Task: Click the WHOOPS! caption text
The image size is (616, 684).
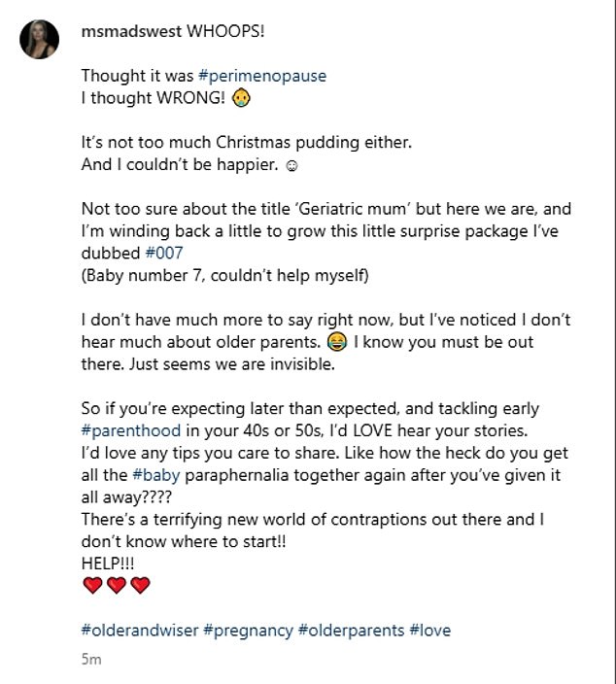Action: (x=225, y=31)
